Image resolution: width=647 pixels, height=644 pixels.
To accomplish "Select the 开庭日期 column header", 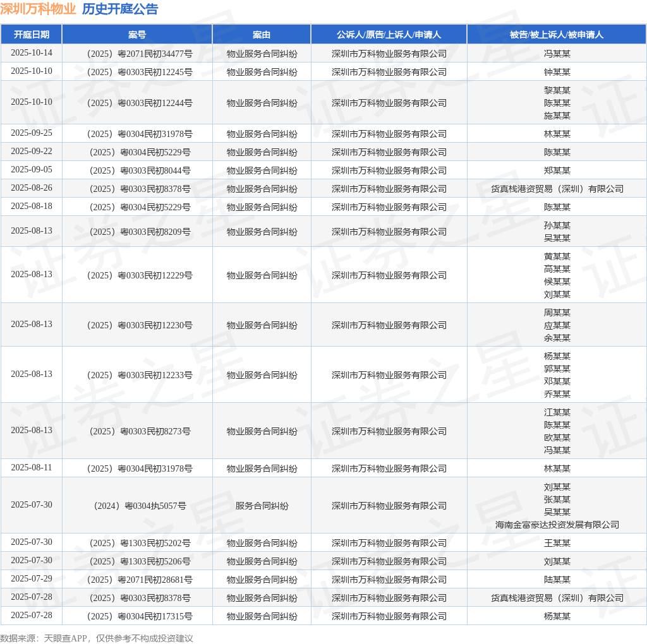I will pyautogui.click(x=32, y=35).
